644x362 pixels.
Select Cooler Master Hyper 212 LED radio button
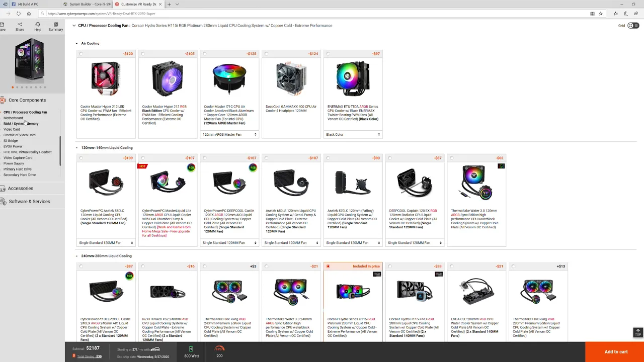pyautogui.click(x=81, y=54)
